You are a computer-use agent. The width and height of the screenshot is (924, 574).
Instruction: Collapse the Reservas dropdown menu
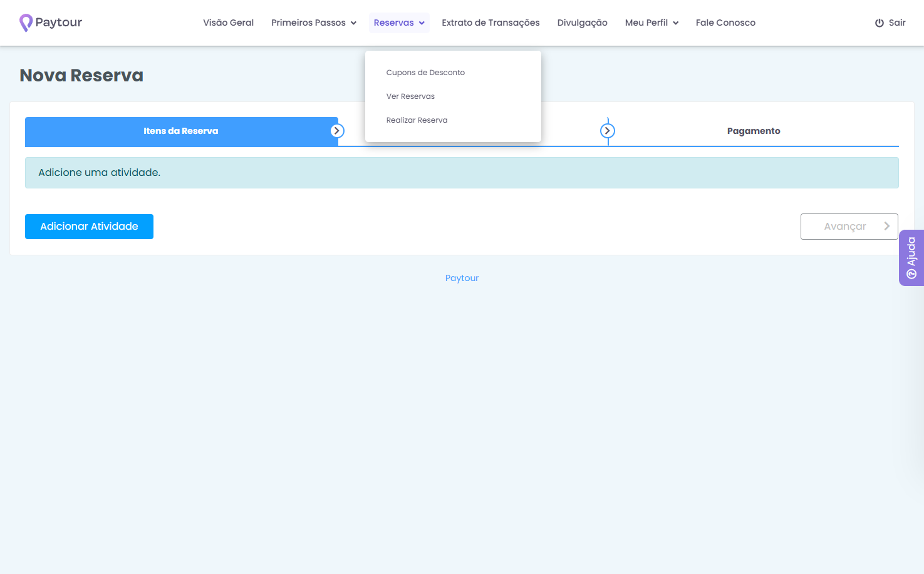[399, 23]
